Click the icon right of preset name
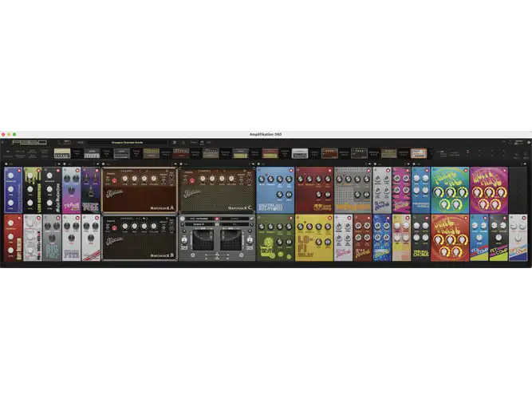The width and height of the screenshot is (532, 399). click(175, 143)
